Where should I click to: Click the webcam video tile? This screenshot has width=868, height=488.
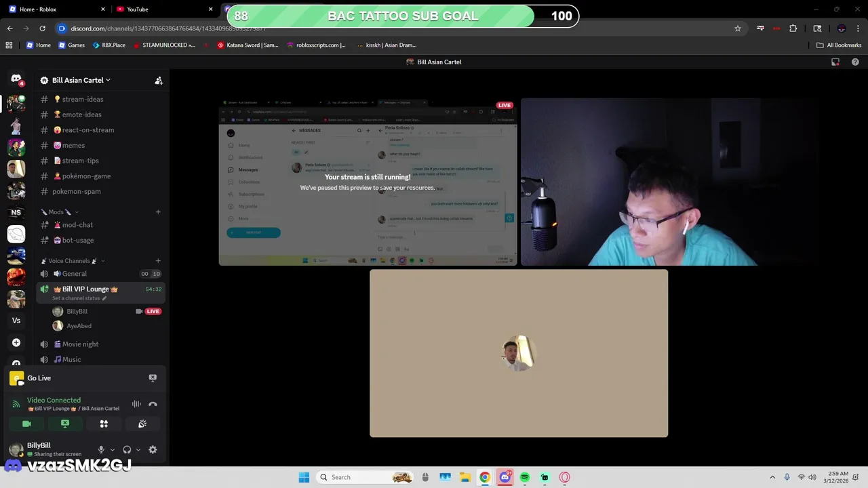coord(669,182)
